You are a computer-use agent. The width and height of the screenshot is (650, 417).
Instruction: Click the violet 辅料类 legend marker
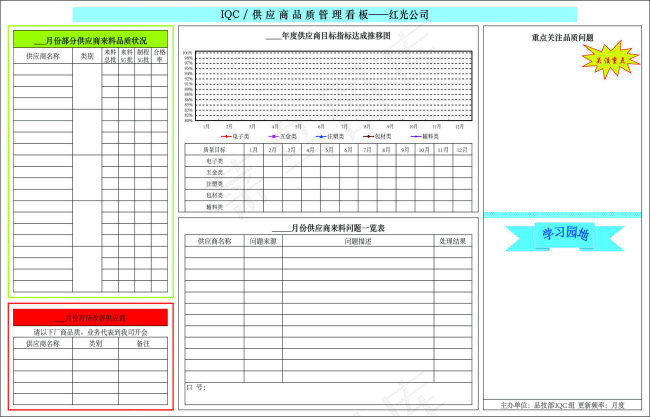(415, 136)
